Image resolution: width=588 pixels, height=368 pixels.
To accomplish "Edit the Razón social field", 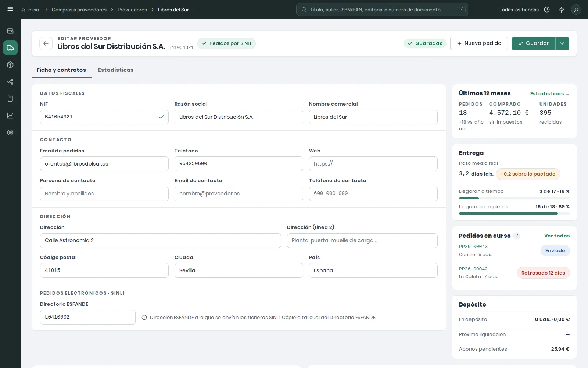I will tap(239, 117).
